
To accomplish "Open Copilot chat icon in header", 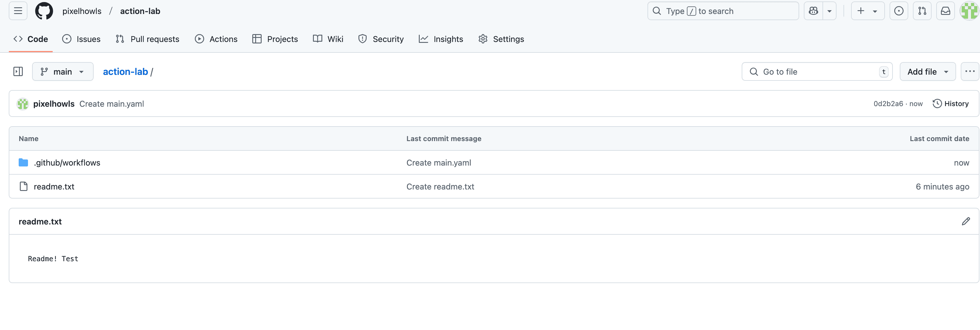I will tap(813, 11).
